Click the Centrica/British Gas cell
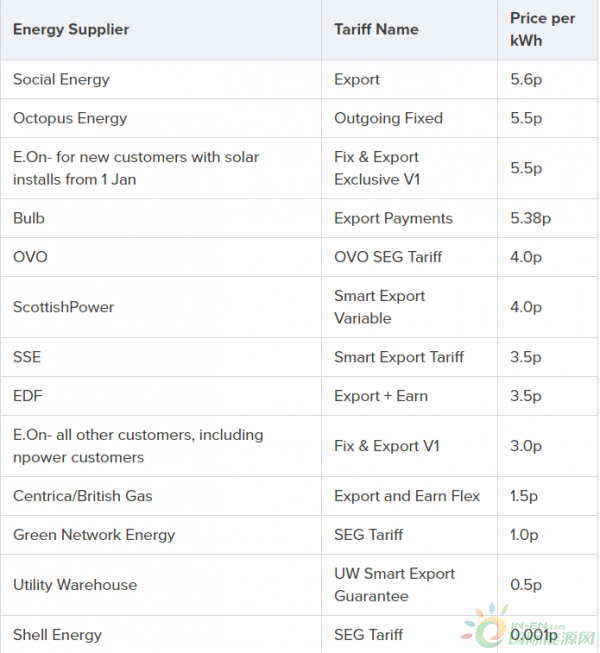Image resolution: width=600 pixels, height=653 pixels. click(161, 496)
